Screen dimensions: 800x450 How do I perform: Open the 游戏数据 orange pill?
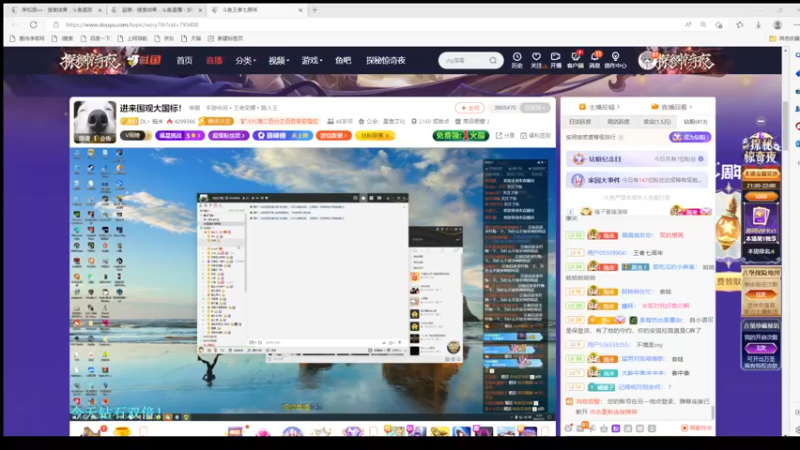pyautogui.click(x=334, y=135)
